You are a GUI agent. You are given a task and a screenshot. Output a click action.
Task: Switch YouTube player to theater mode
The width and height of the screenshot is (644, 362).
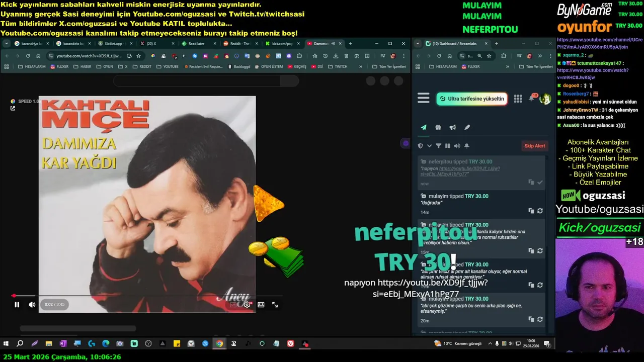pyautogui.click(x=261, y=304)
